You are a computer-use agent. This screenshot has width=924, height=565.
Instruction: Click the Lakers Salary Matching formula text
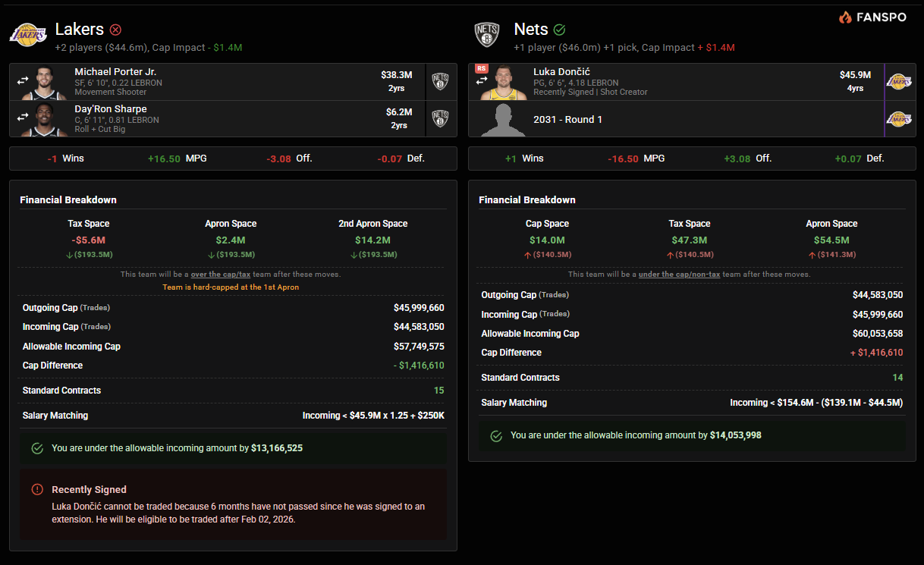coord(373,416)
